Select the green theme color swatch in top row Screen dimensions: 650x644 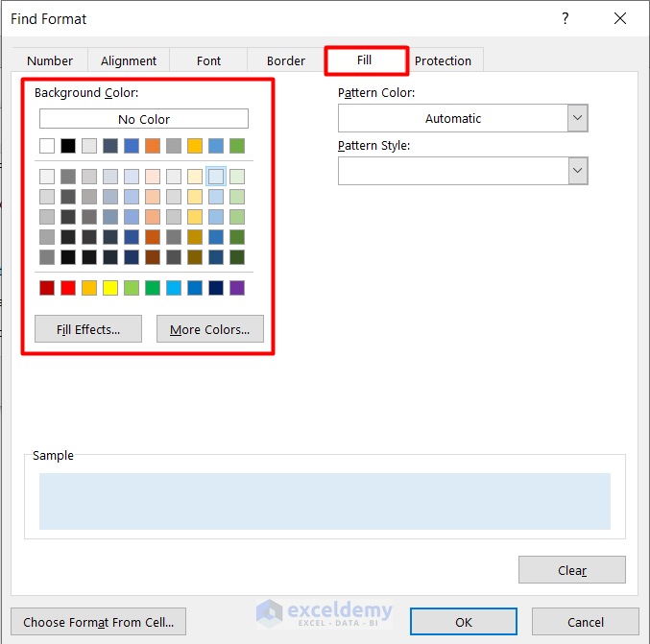[237, 146]
